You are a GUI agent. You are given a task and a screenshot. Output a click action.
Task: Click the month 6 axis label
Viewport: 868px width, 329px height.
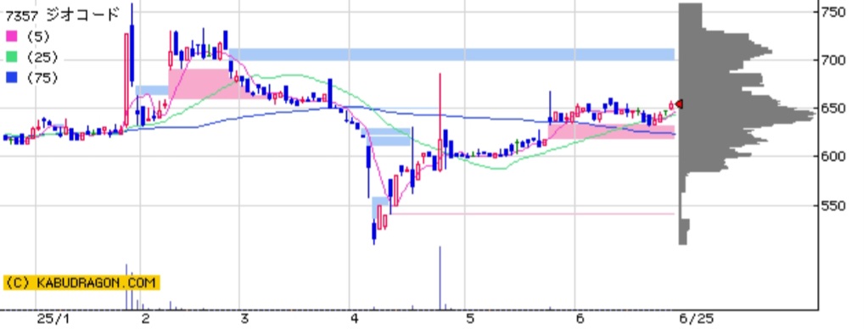tap(580, 319)
